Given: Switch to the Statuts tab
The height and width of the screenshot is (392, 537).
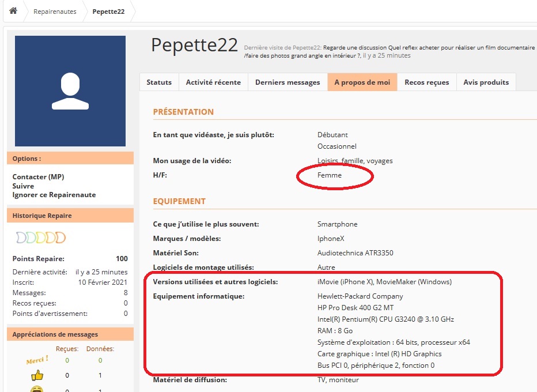Looking at the screenshot, I should pyautogui.click(x=159, y=82).
